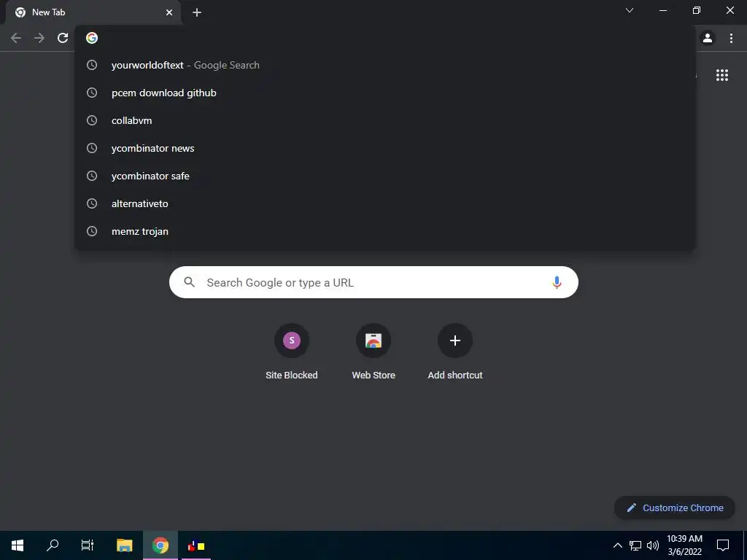
Task: Restore down the Chrome window
Action: click(x=697, y=10)
